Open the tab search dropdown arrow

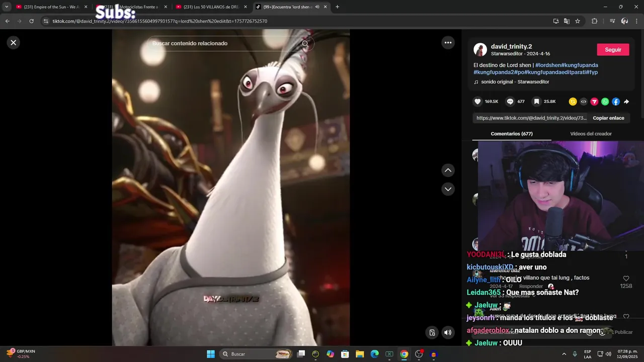pyautogui.click(x=7, y=7)
